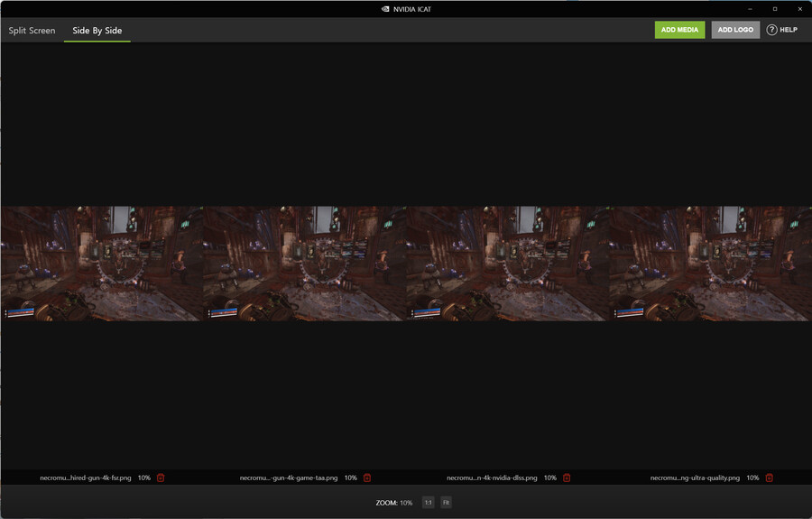Click the 10% value beside gun-4k-game-taa.png
The width and height of the screenshot is (812, 519).
[x=351, y=477]
